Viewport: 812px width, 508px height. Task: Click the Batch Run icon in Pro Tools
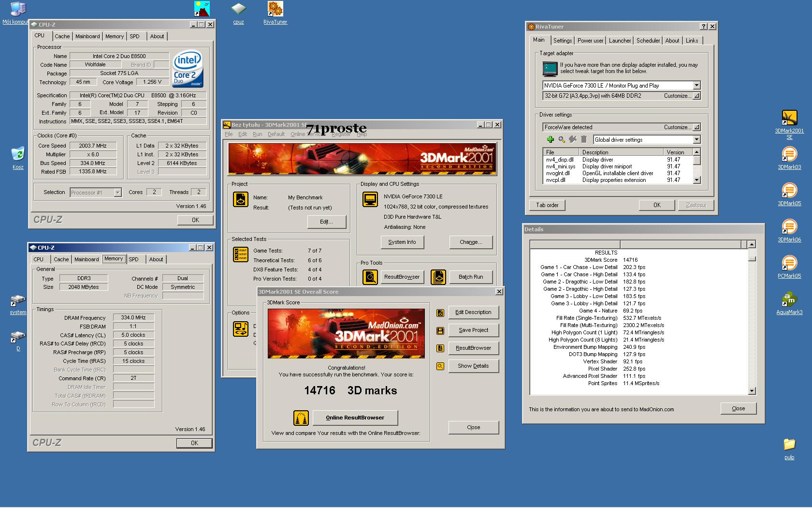(438, 277)
